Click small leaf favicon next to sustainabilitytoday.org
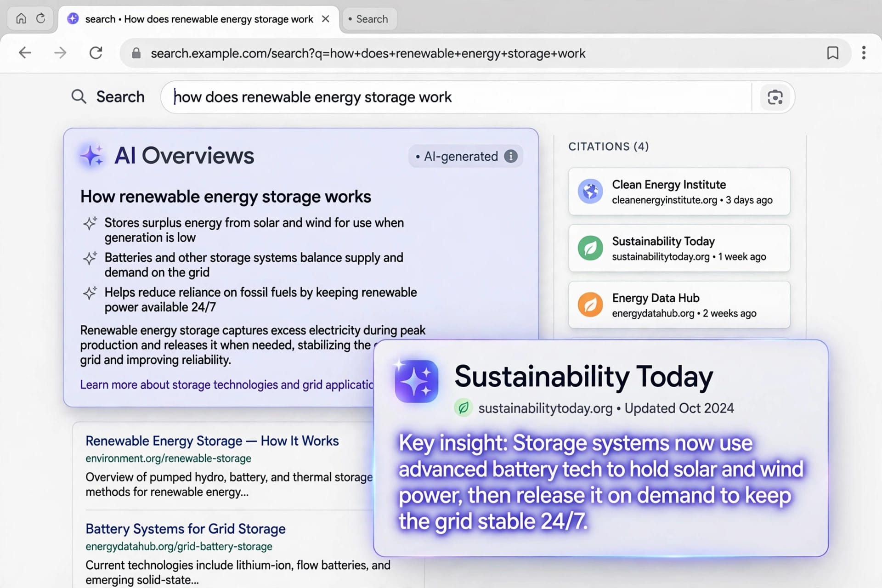The height and width of the screenshot is (588, 882). point(464,407)
